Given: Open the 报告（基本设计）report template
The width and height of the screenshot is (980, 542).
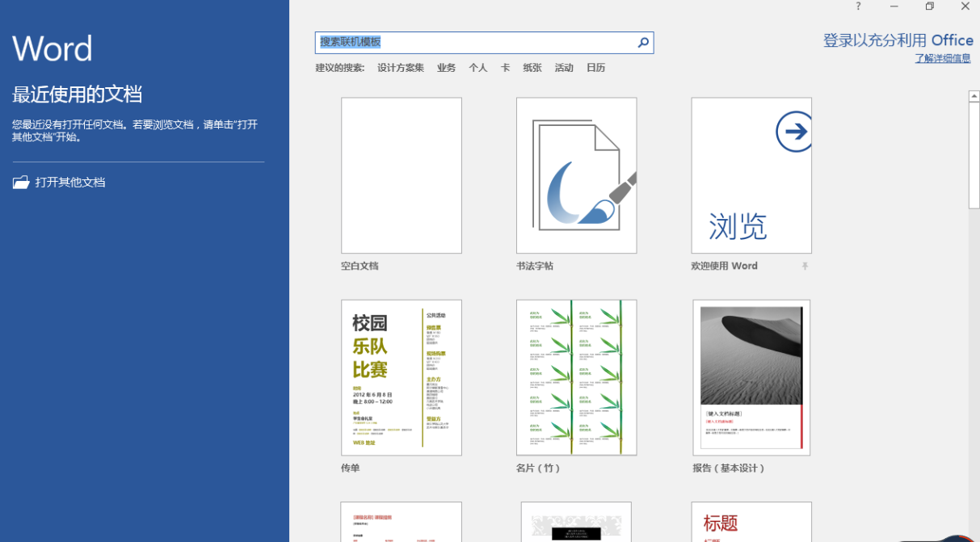Looking at the screenshot, I should click(x=751, y=377).
